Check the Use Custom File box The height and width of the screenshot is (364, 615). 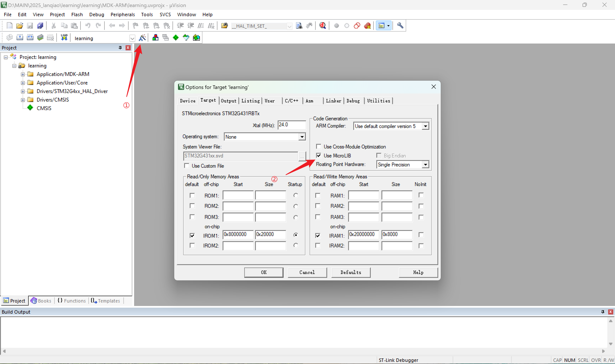[187, 166]
